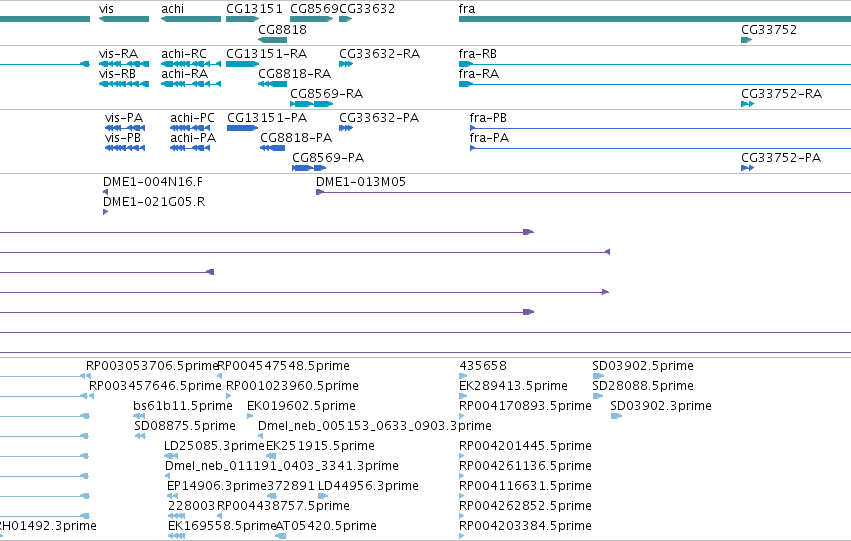Select the CG8818 gene feature
Viewport: 851px width, 541px height.
click(272, 40)
